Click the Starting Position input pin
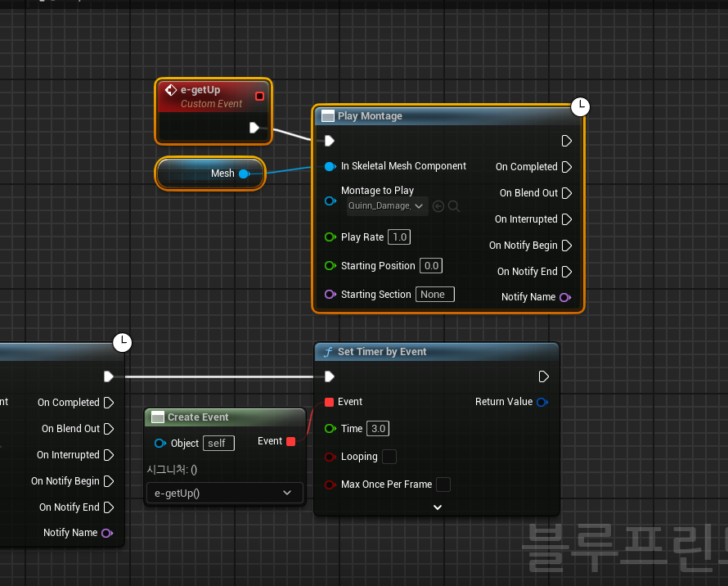 click(x=330, y=266)
